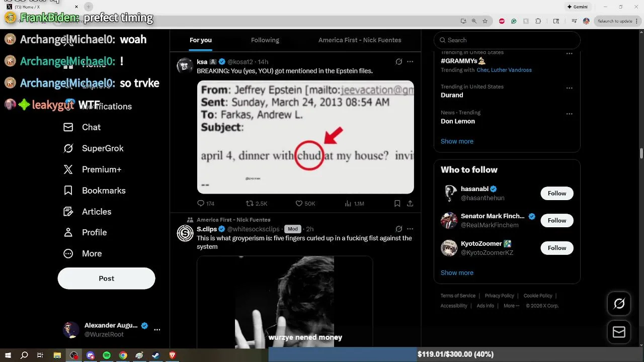The height and width of the screenshot is (362, 644).
Task: Open the Windows Start menu
Action: pos(8,355)
